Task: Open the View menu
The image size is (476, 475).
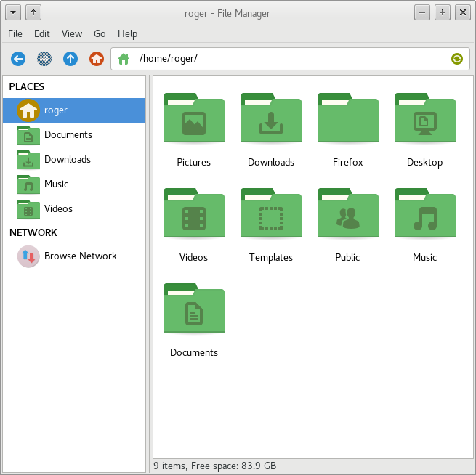Action: [72, 33]
